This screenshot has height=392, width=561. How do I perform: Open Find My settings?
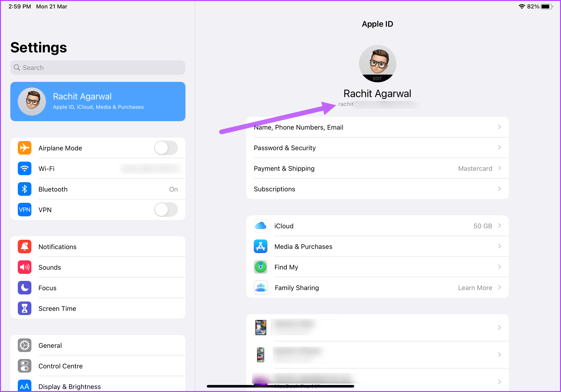(x=377, y=267)
